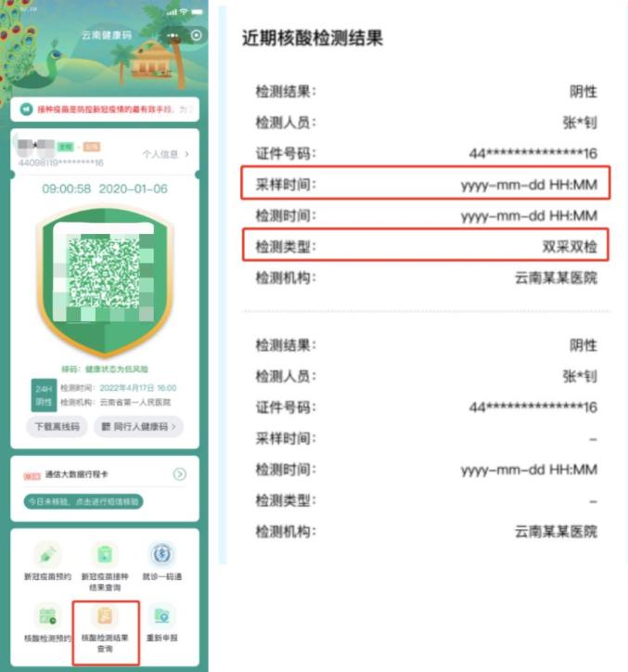
Task: Click 云南健康码 title at top
Action: pyautogui.click(x=107, y=35)
